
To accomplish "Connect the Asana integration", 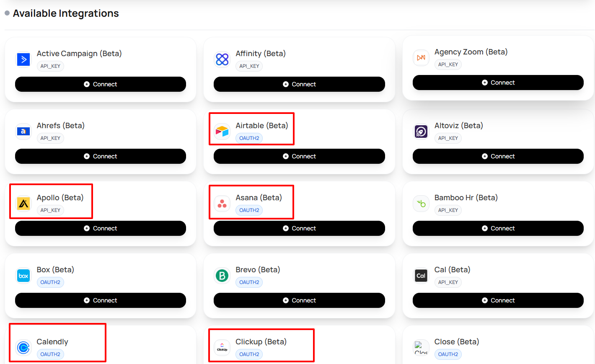I will (299, 228).
